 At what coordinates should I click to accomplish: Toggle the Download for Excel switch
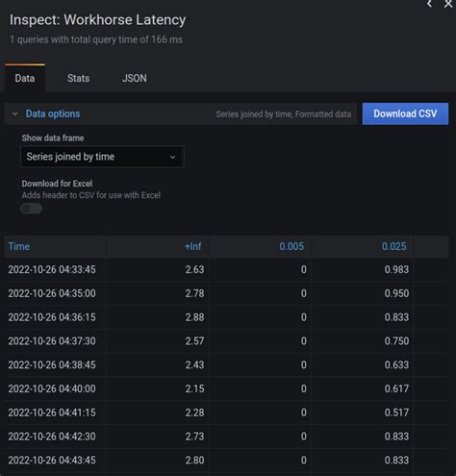click(32, 209)
